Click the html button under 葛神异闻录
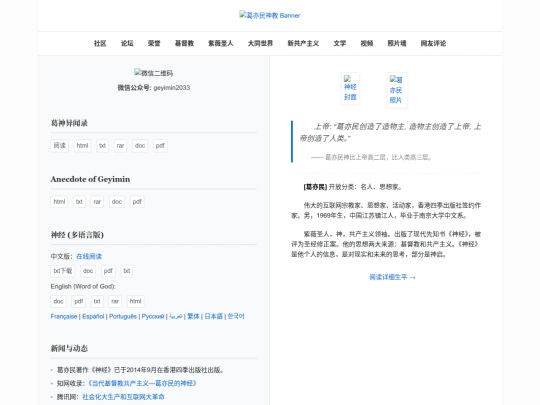Viewport: 540px width, 405px height. [82, 146]
